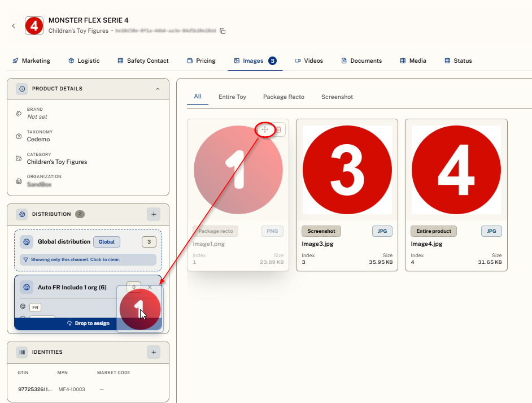
Task: Click the Distribution section icon
Action: click(22, 214)
